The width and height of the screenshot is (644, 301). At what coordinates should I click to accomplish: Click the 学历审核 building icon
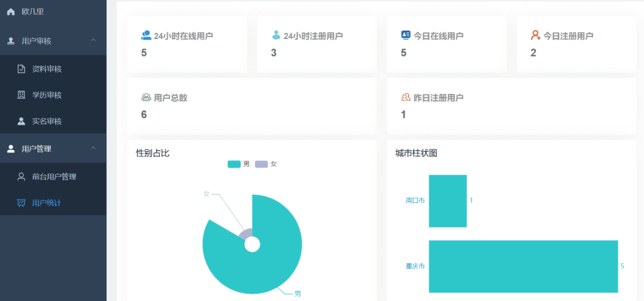pyautogui.click(x=21, y=95)
